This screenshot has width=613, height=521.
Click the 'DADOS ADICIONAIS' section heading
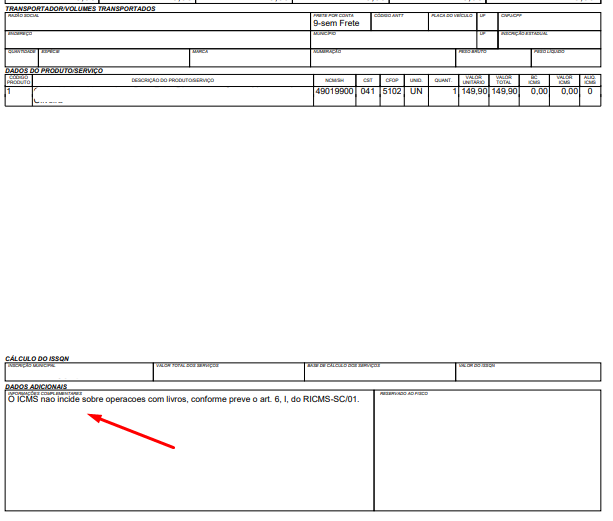(x=36, y=387)
